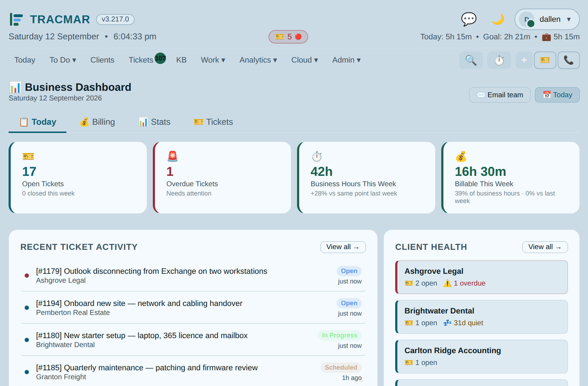Screen dimensions: 588x386
Task: Switch to the Billing tab
Action: (x=97, y=122)
